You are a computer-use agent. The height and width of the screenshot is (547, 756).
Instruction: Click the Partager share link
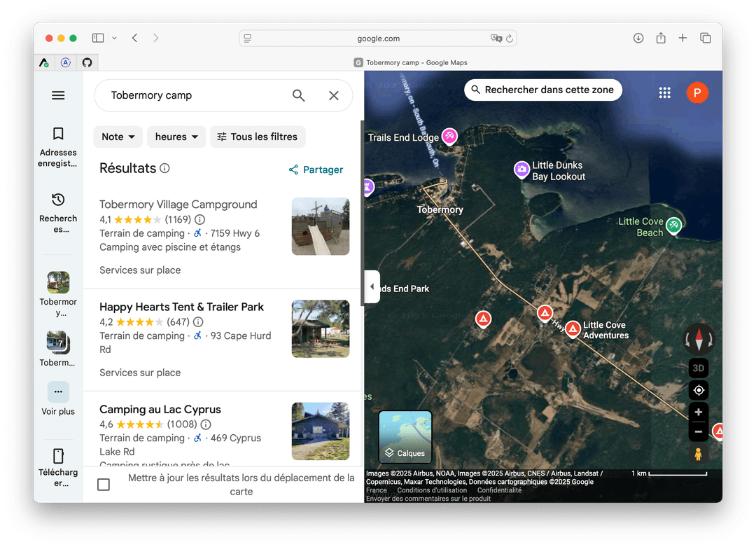click(x=316, y=169)
